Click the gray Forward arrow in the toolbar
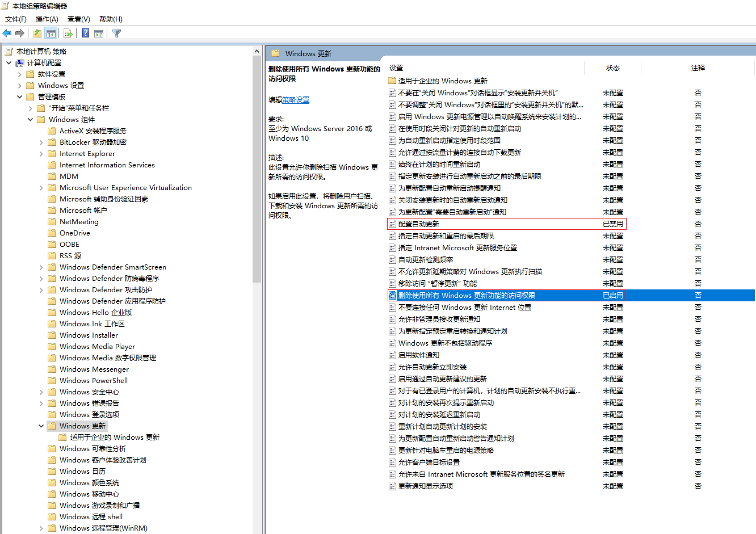Image resolution: width=756 pixels, height=534 pixels. tap(20, 33)
